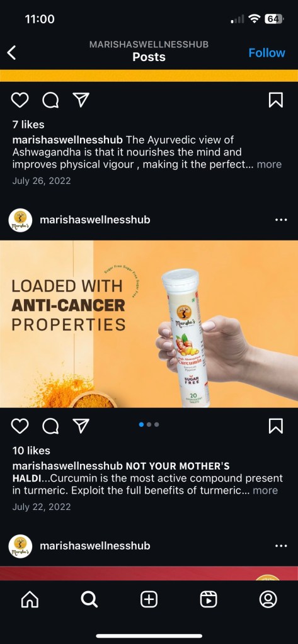Expand the NOT YOUR MOTHER'S HALDI caption

(265, 491)
